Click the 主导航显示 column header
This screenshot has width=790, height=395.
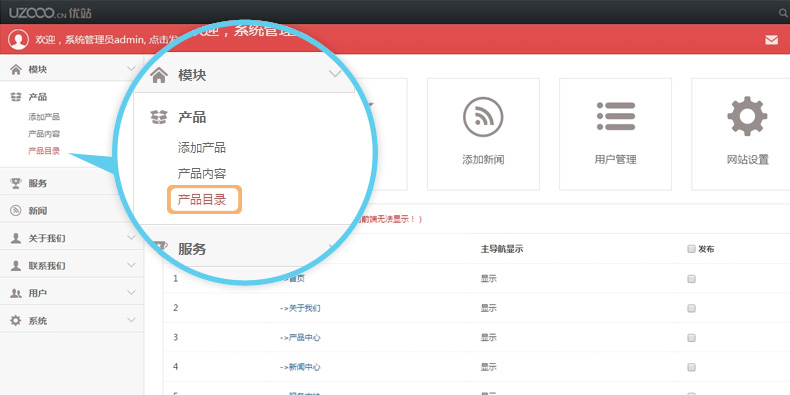[x=501, y=249]
